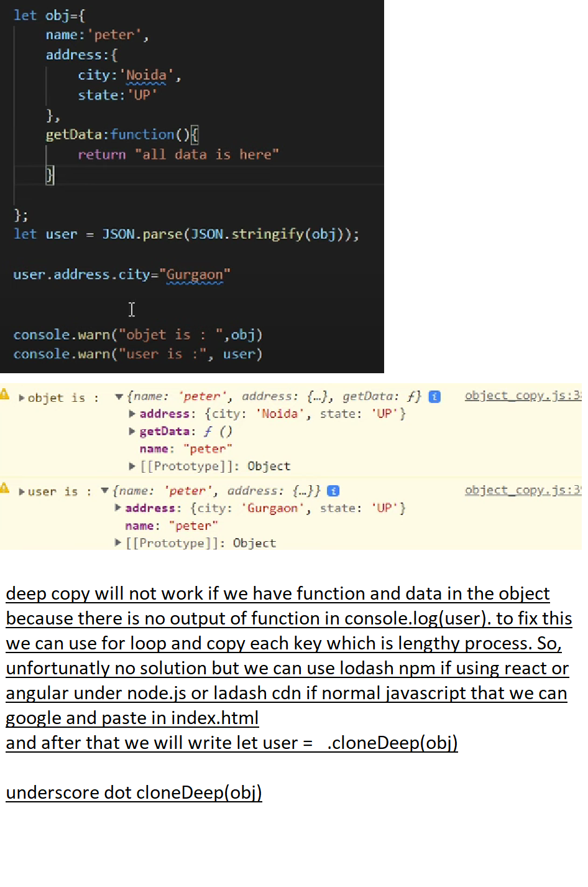The height and width of the screenshot is (887, 588).
Task: Click the warning icon beside the objet log
Action: pyautogui.click(x=4, y=394)
